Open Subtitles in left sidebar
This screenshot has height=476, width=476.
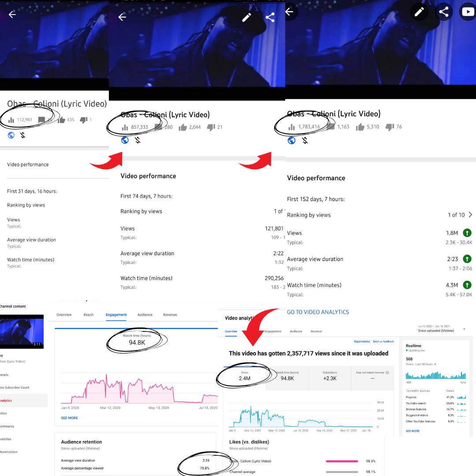(x=5, y=439)
